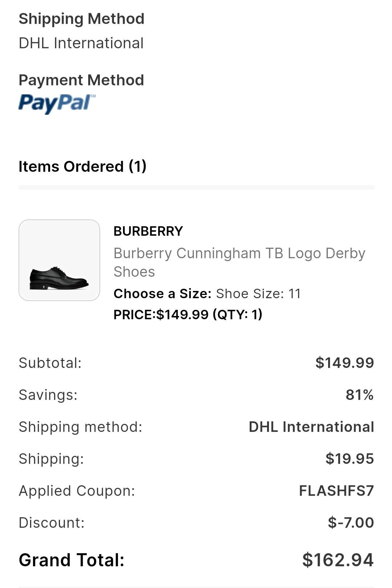Viewport: 392px width, 588px height.
Task: Tap the $19.95 shipping cost
Action: tap(350, 458)
